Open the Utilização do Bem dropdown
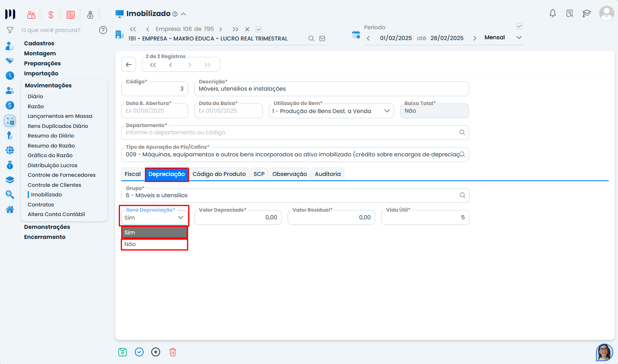The height and width of the screenshot is (364, 618). [331, 111]
